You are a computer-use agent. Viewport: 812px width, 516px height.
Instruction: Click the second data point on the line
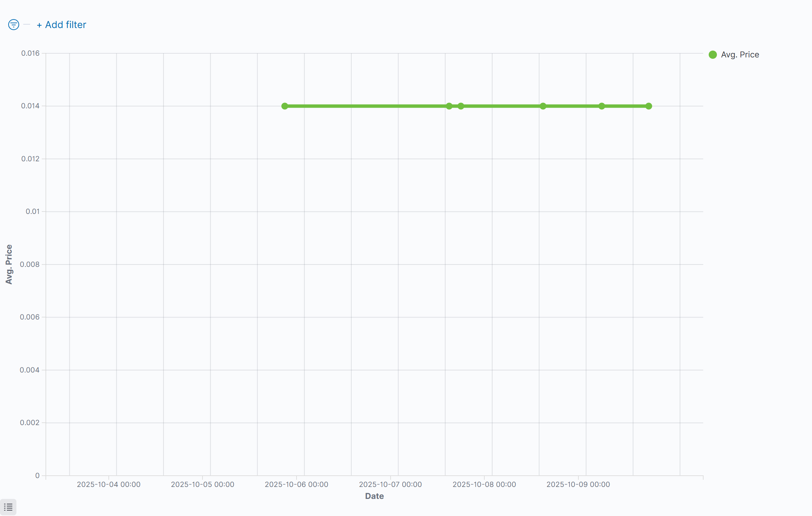coord(449,106)
